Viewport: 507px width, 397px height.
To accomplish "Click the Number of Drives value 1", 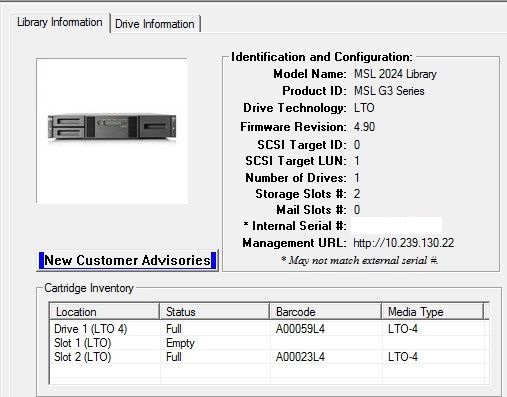I will (357, 178).
